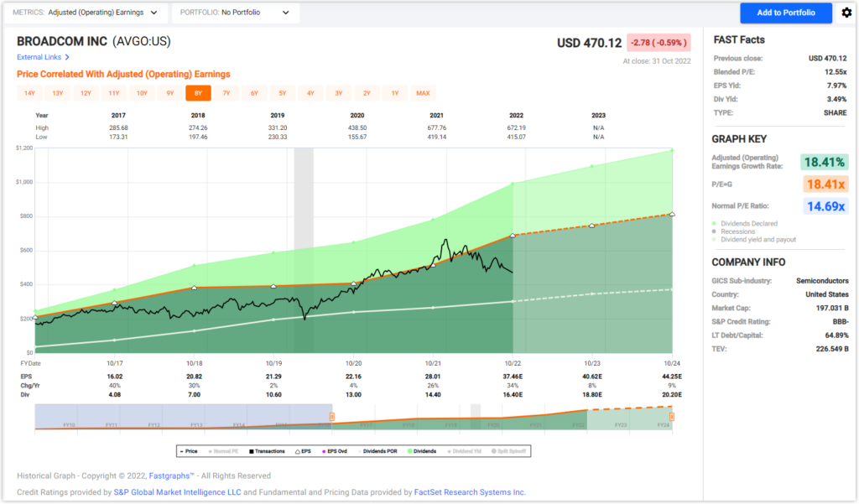Click the estimated EPS marker at 10/23
The height and width of the screenshot is (504, 859).
(x=592, y=226)
